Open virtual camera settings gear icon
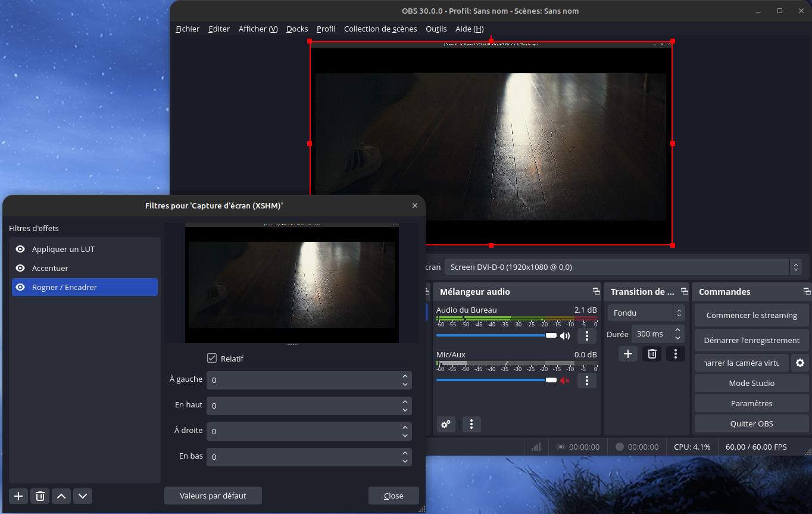 [800, 363]
